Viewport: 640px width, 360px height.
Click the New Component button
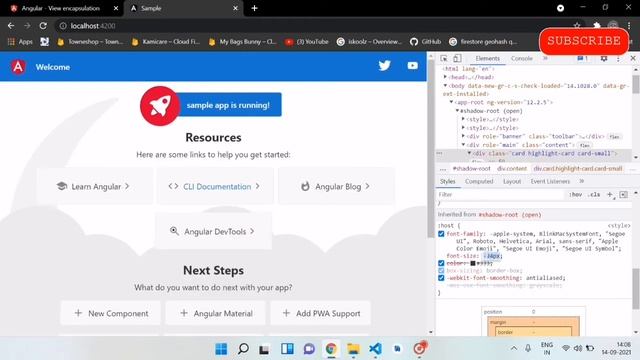[x=111, y=313]
